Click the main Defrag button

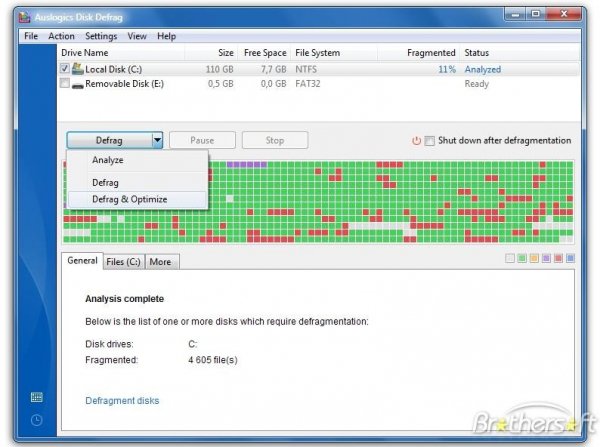tap(109, 140)
